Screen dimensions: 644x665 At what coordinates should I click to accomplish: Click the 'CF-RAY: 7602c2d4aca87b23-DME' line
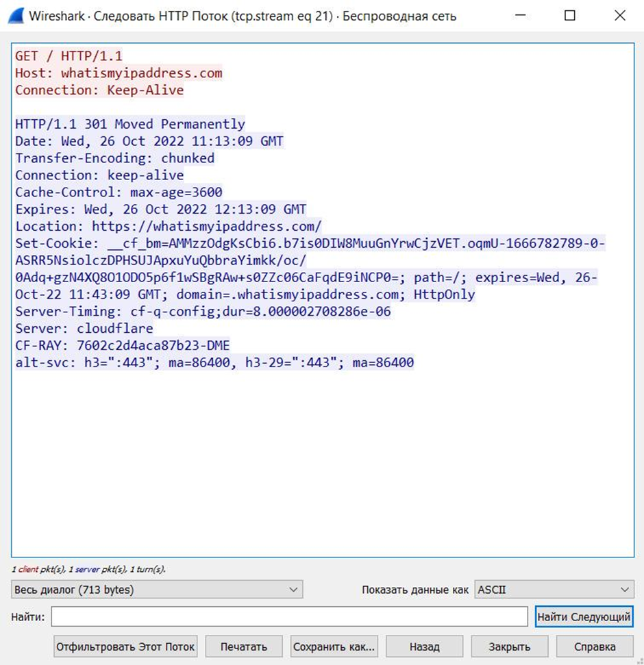[118, 346]
